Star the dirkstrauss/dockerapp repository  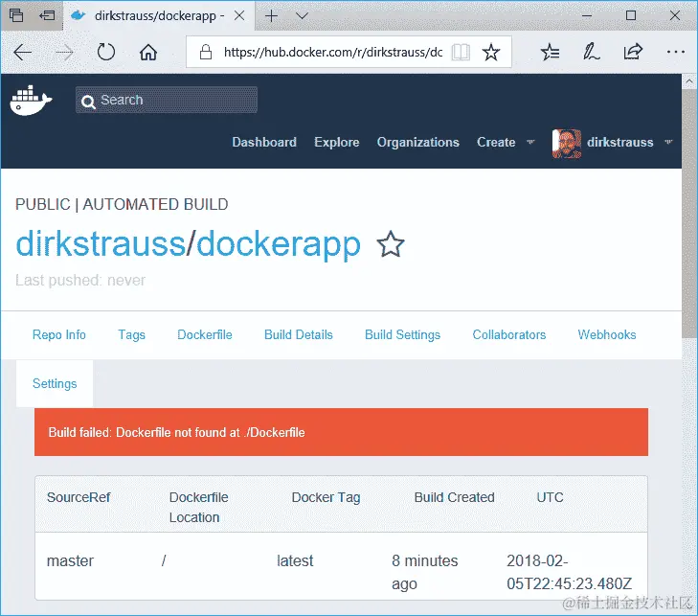coord(391,244)
